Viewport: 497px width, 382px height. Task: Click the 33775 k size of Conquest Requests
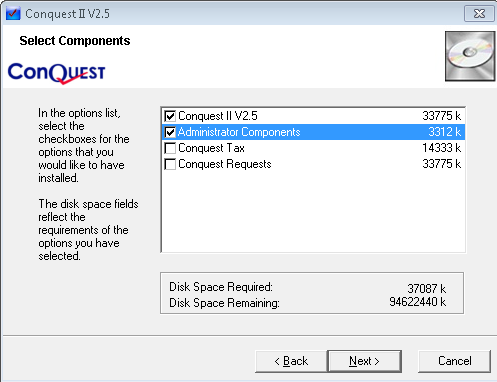[442, 164]
